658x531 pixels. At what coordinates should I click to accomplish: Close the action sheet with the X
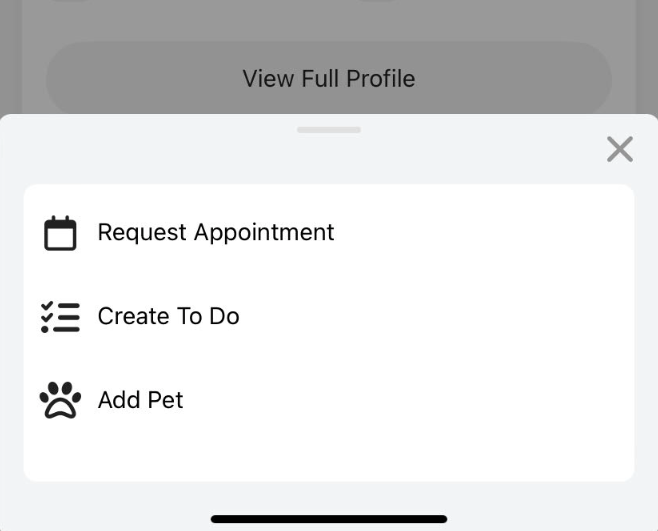click(x=620, y=149)
